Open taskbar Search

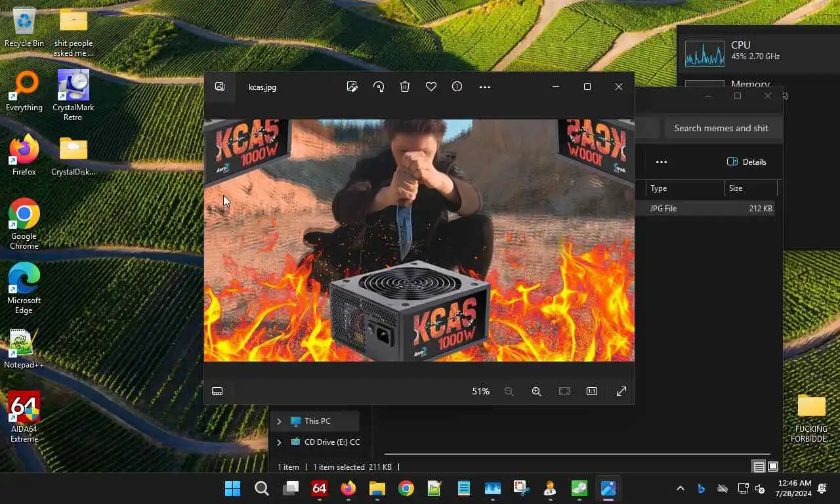pyautogui.click(x=261, y=488)
